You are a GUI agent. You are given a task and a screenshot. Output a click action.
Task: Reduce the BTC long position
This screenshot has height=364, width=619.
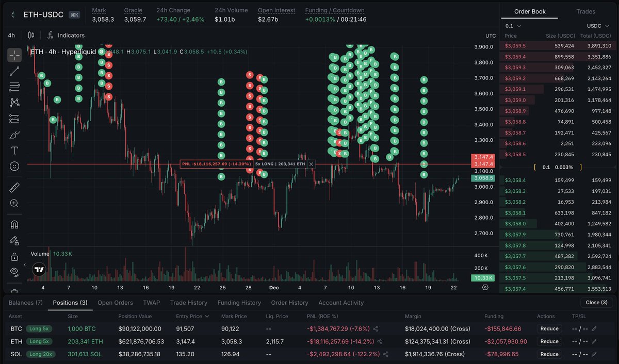(549, 328)
